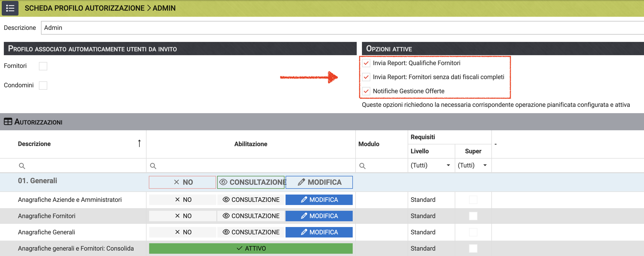Screen dimensions: 644x256
Task: Uncheck Notifiche Gestione Offerte option
Action: tap(366, 91)
